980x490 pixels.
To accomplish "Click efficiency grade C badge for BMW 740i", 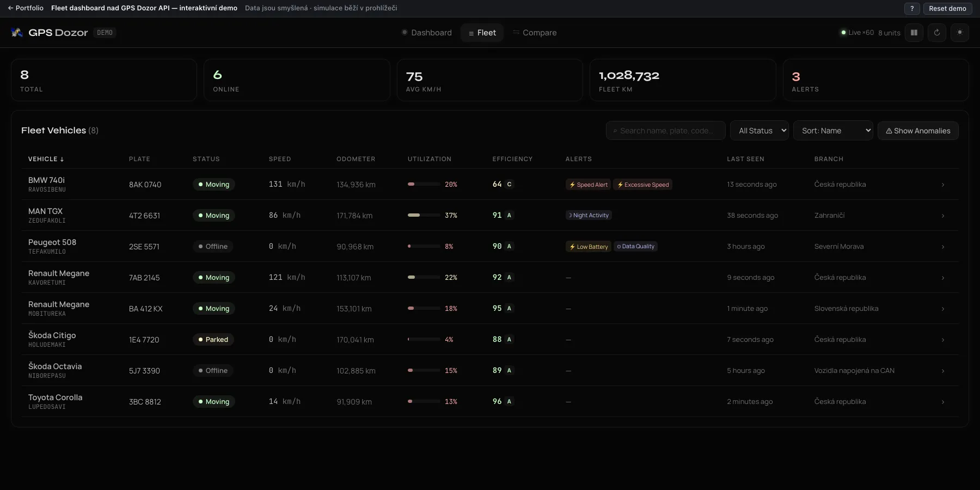I will (x=509, y=184).
